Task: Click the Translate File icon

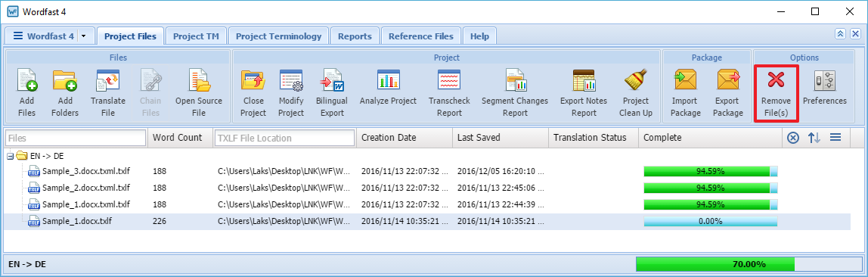Action: coord(108,80)
